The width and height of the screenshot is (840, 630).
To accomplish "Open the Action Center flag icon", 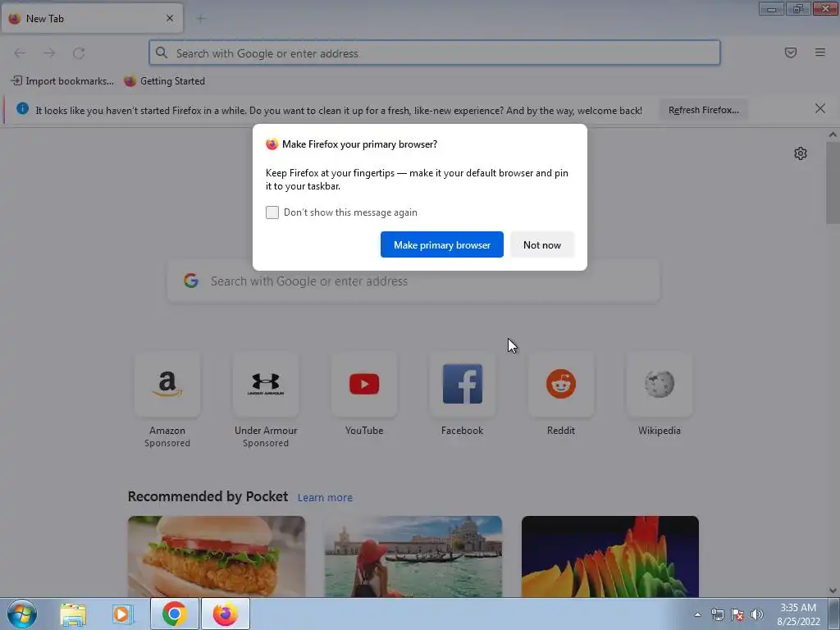I will 737,614.
